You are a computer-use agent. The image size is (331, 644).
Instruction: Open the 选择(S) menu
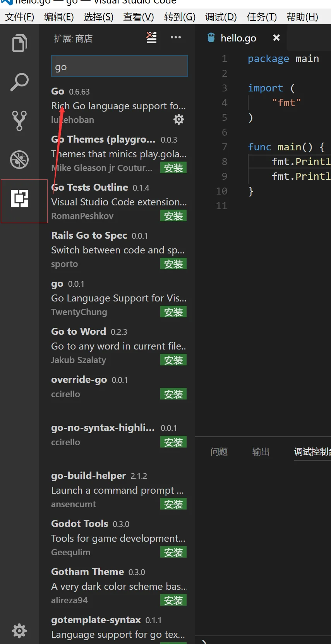tap(98, 17)
